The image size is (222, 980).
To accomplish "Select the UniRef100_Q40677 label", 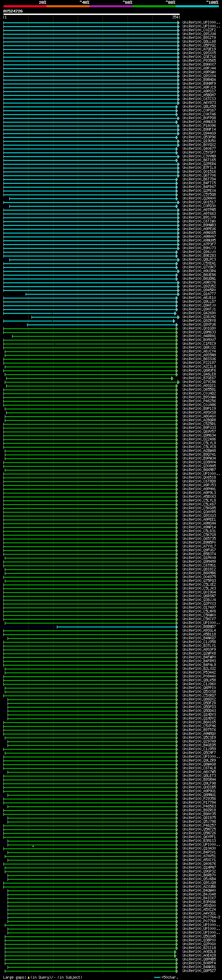I will [199, 148].
